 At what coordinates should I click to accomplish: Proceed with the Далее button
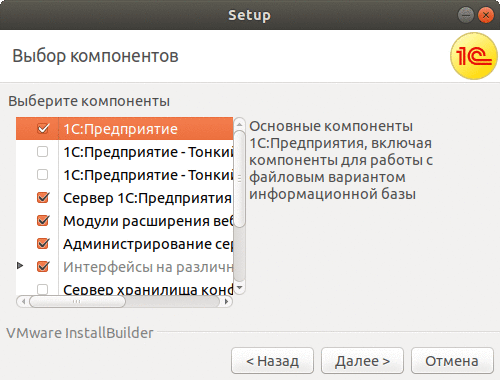pyautogui.click(x=362, y=361)
